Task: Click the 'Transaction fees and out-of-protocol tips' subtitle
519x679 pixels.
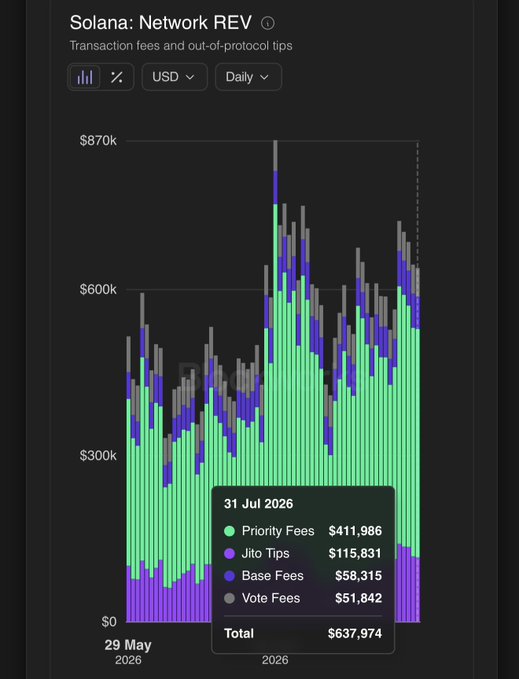Action: (x=181, y=46)
